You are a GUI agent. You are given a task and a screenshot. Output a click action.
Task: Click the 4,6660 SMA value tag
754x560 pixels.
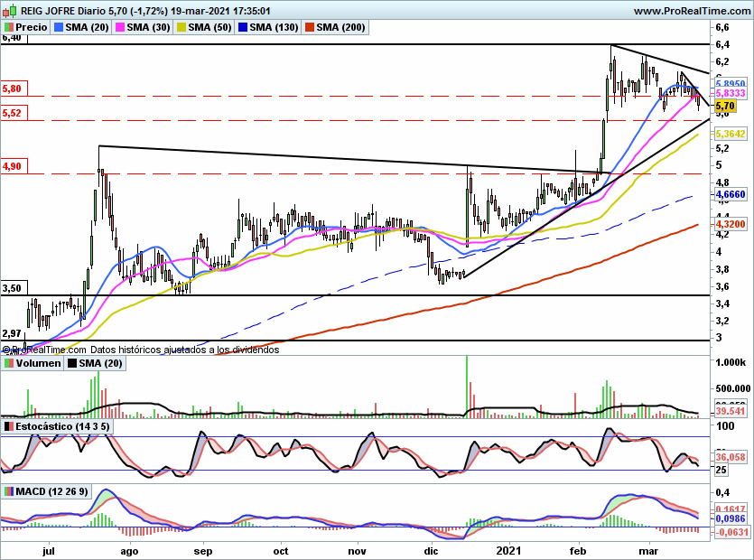tap(731, 195)
